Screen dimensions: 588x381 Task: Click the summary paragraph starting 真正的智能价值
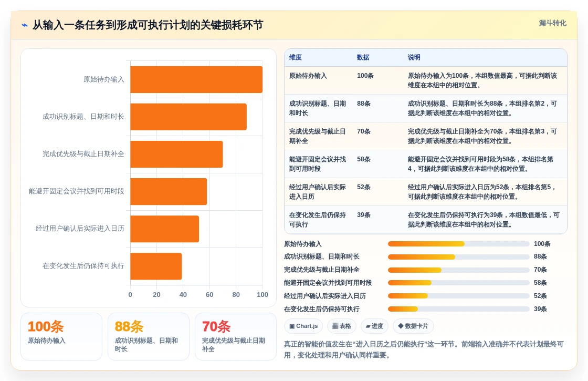(424, 349)
